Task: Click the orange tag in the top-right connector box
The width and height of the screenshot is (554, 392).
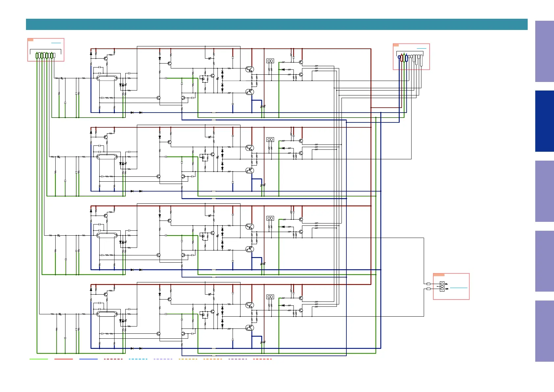Action: 396,45
